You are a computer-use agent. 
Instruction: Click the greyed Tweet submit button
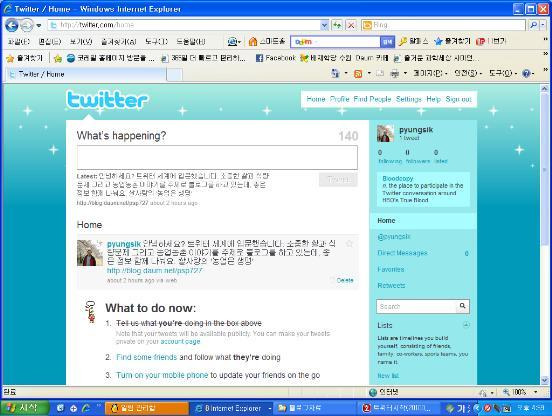pyautogui.click(x=338, y=179)
